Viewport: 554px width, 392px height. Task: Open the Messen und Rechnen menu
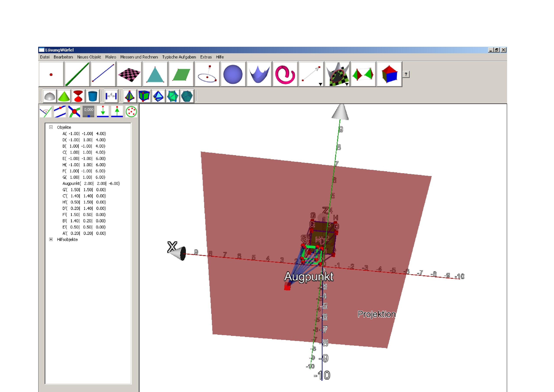click(139, 57)
